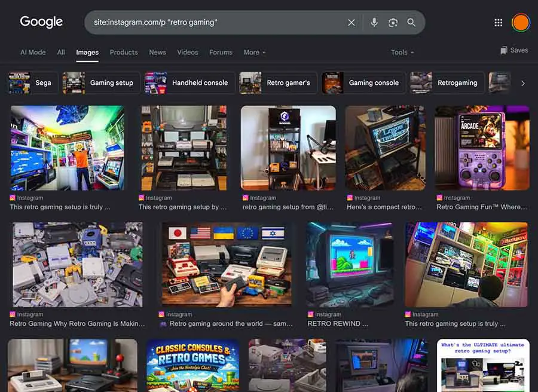Switch to the Videos tab
This screenshot has height=392, width=538.
click(x=188, y=53)
